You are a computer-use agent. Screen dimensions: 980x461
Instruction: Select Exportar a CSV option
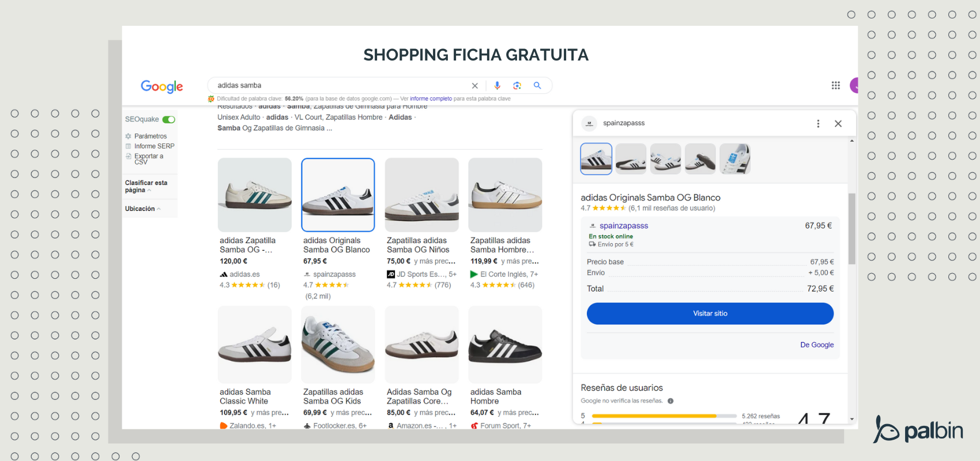[x=149, y=159]
